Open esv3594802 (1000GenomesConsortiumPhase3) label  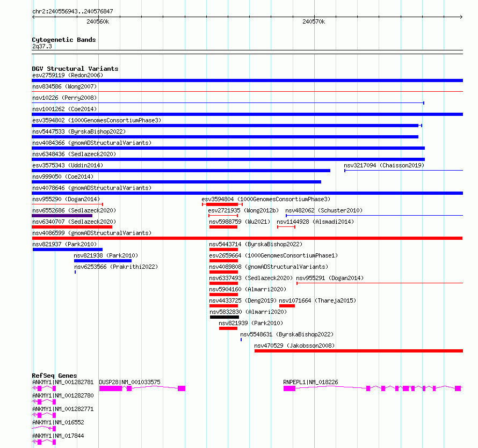click(97, 120)
